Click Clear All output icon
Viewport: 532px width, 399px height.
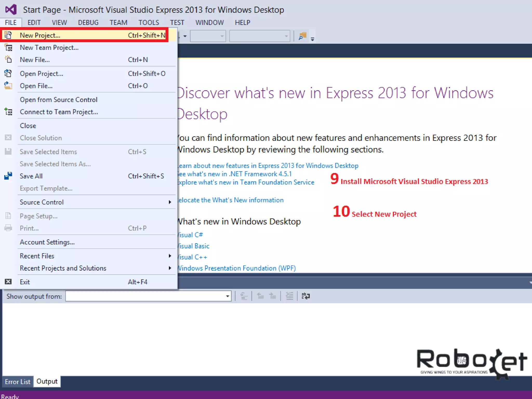click(x=289, y=296)
